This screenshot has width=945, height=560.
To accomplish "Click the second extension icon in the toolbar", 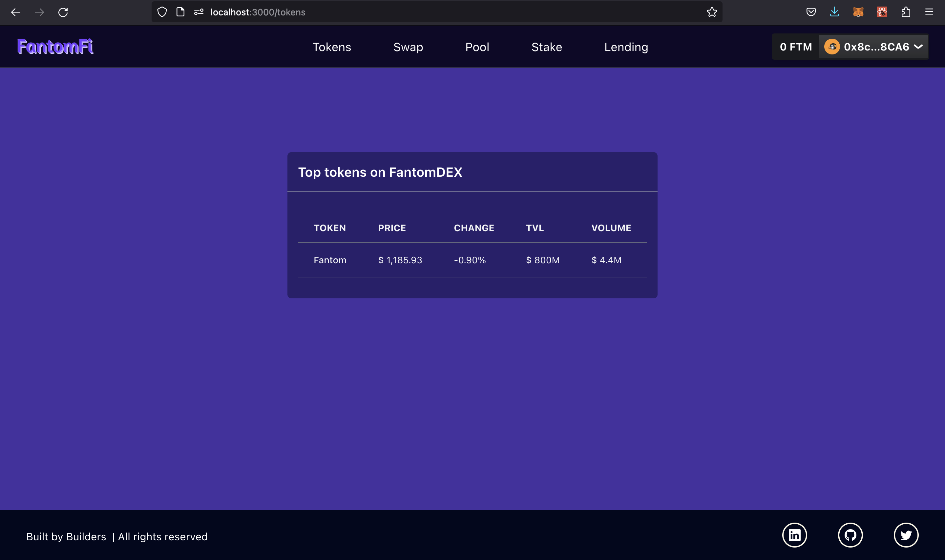I will coord(882,12).
